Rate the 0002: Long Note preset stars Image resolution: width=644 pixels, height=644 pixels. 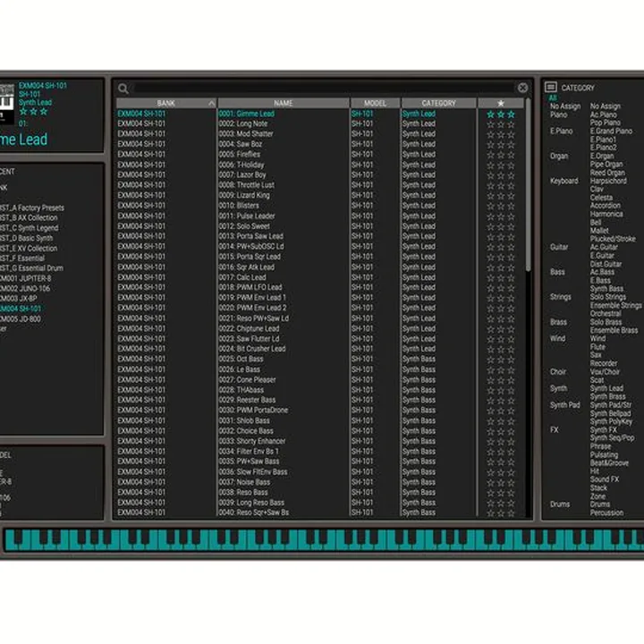click(x=501, y=124)
